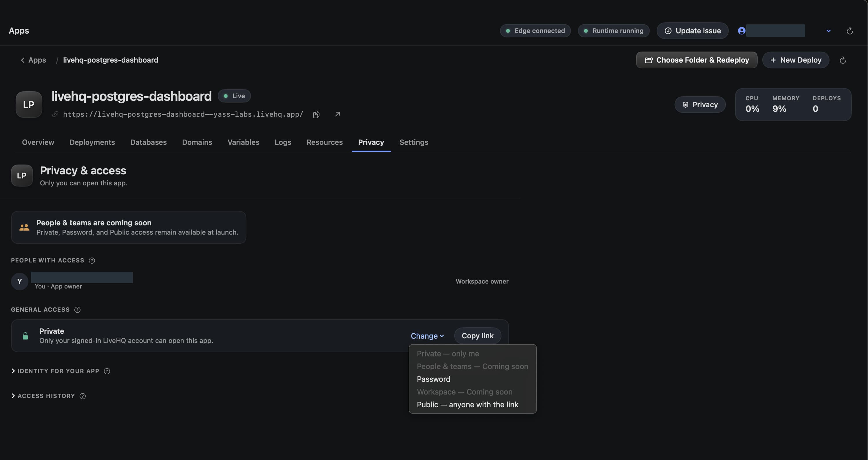Click the Workspace owner label

(x=482, y=281)
